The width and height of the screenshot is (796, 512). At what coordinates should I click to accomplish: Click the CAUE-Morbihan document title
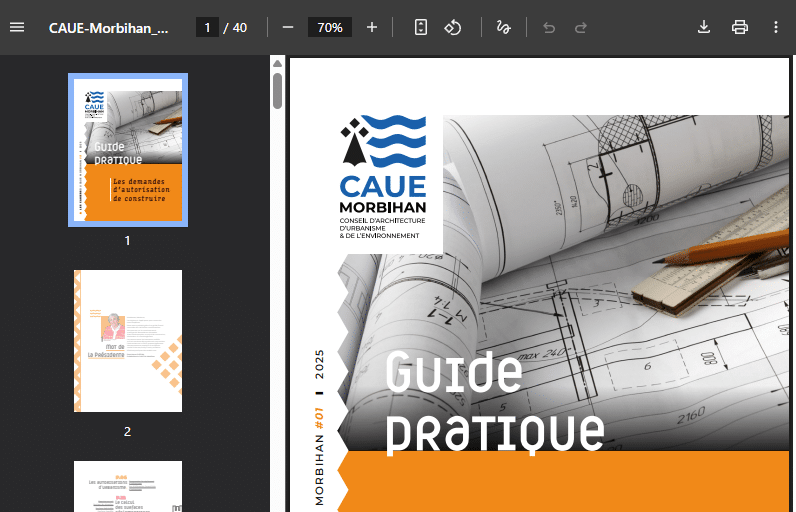pyautogui.click(x=109, y=27)
